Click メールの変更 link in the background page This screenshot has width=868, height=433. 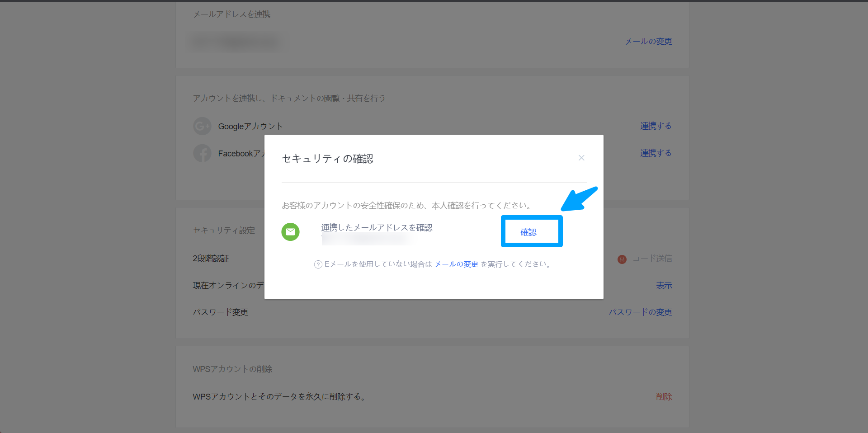(648, 41)
